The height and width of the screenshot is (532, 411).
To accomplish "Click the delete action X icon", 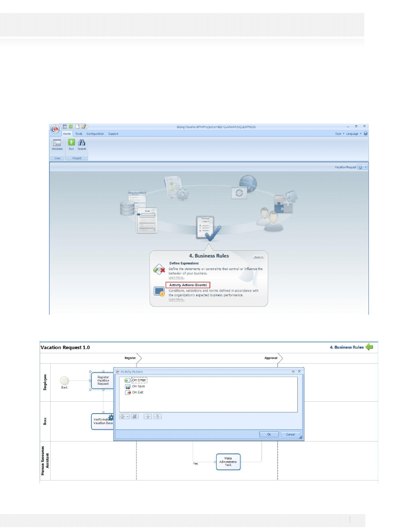I will pyautogui.click(x=134, y=416).
